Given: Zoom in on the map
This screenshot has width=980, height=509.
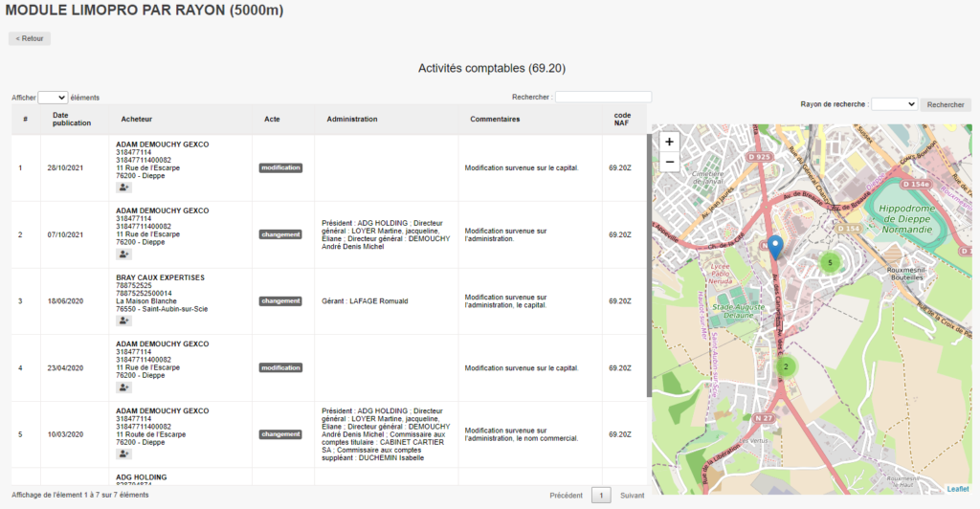Looking at the screenshot, I should [669, 142].
